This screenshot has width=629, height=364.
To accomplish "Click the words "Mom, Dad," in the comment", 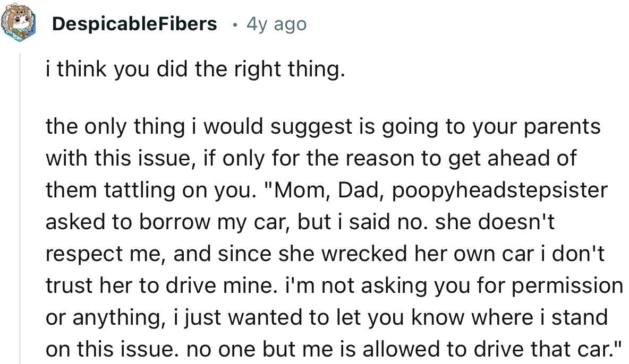I will (x=325, y=190).
